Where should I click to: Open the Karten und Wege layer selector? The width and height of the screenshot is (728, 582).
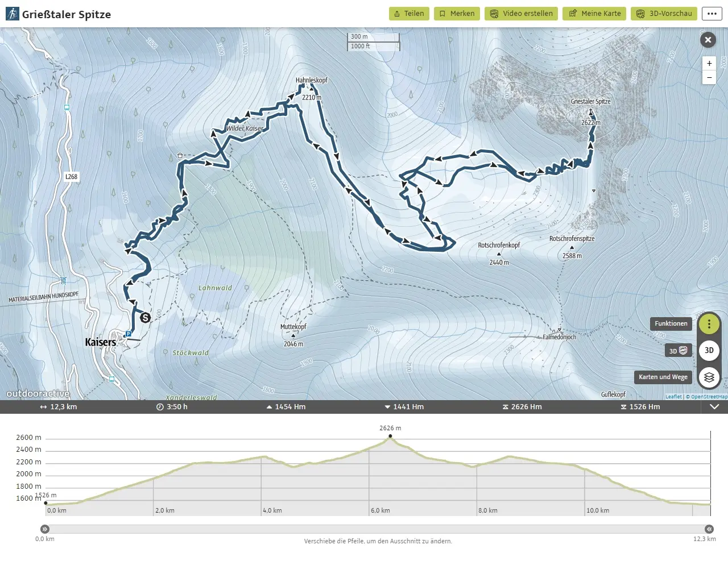pyautogui.click(x=663, y=377)
